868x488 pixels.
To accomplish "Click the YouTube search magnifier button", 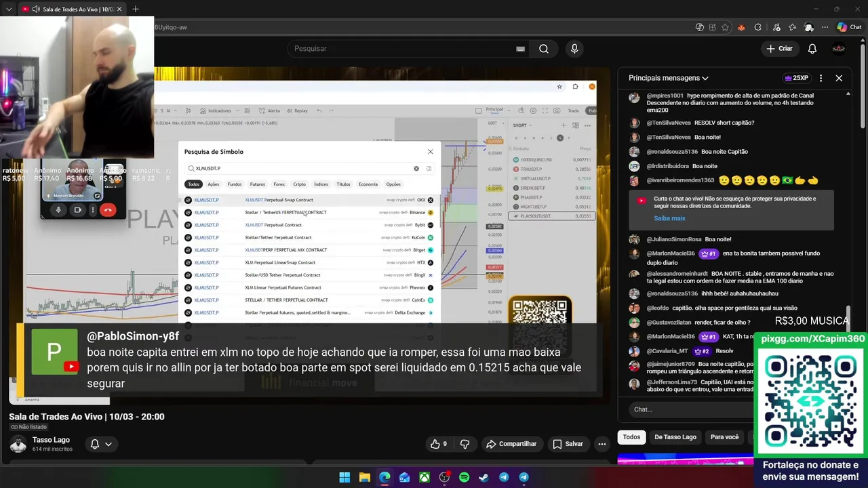I will (543, 49).
